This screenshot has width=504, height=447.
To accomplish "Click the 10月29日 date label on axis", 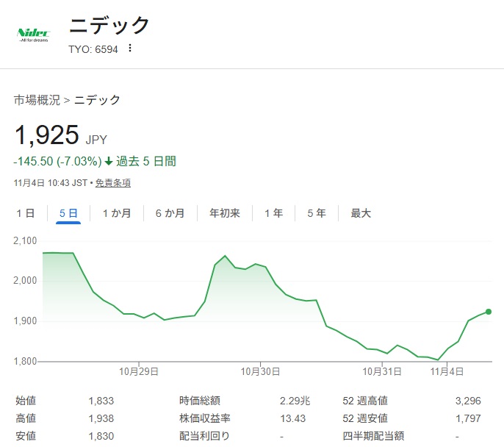I will [x=140, y=372].
